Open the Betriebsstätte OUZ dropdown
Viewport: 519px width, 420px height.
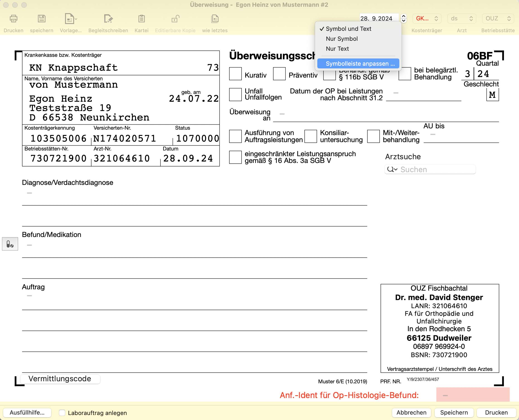pyautogui.click(x=498, y=19)
